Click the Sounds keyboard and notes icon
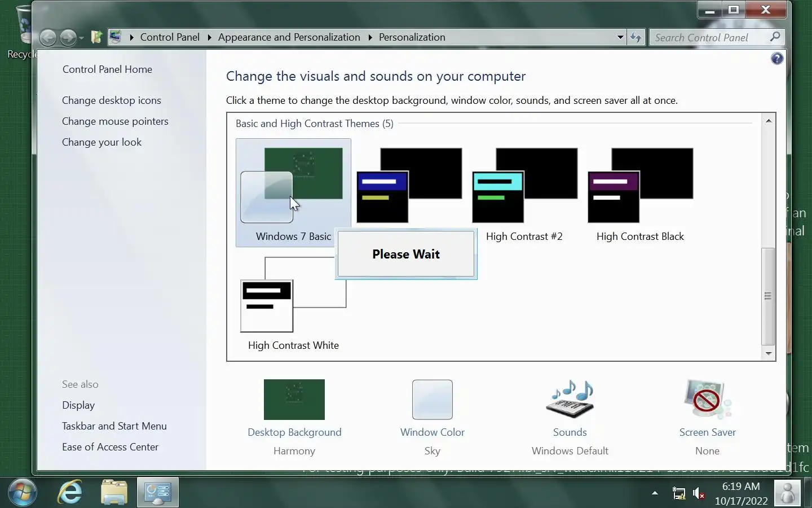Screen dimensions: 812x508 (570, 399)
